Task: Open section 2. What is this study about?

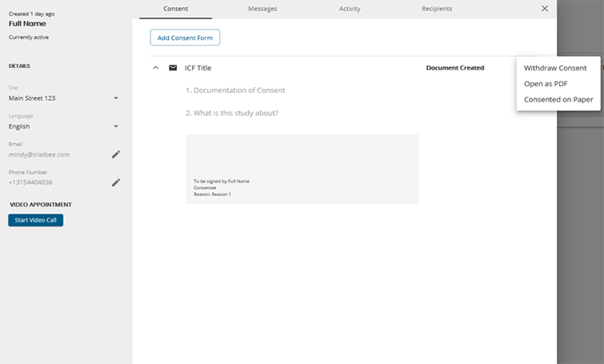Action: 232,113
